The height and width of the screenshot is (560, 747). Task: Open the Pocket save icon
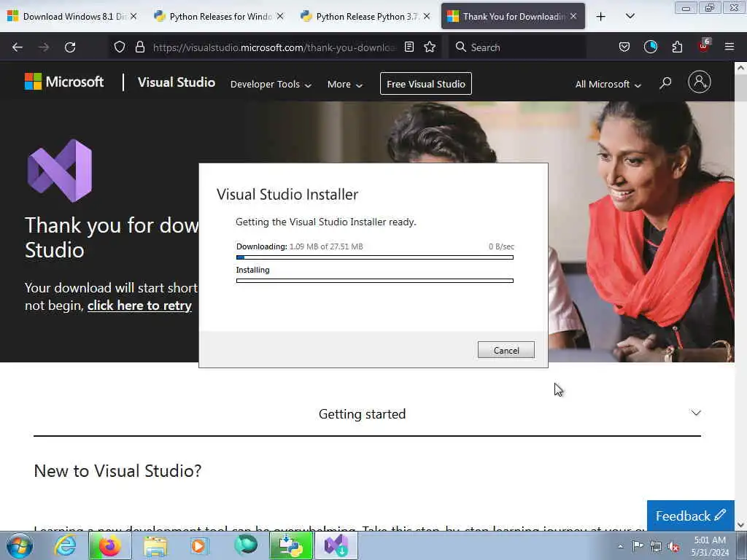(624, 47)
